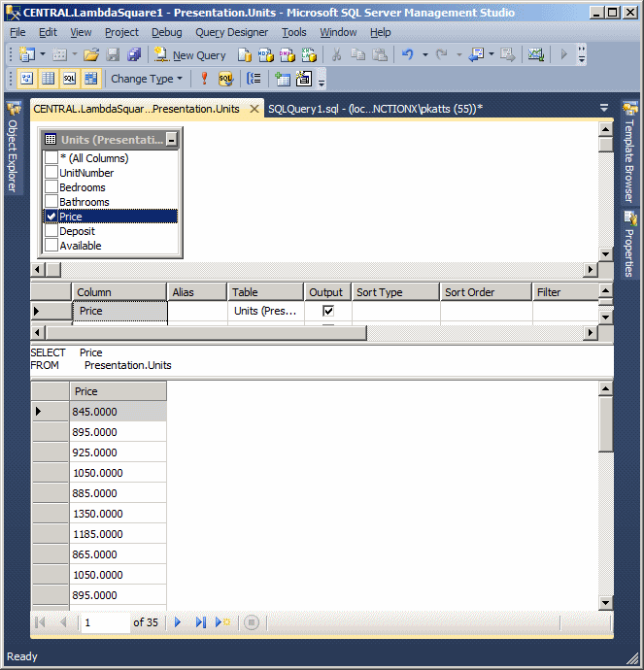Click the Undo arrow icon
This screenshot has height=670, width=644.
(408, 54)
